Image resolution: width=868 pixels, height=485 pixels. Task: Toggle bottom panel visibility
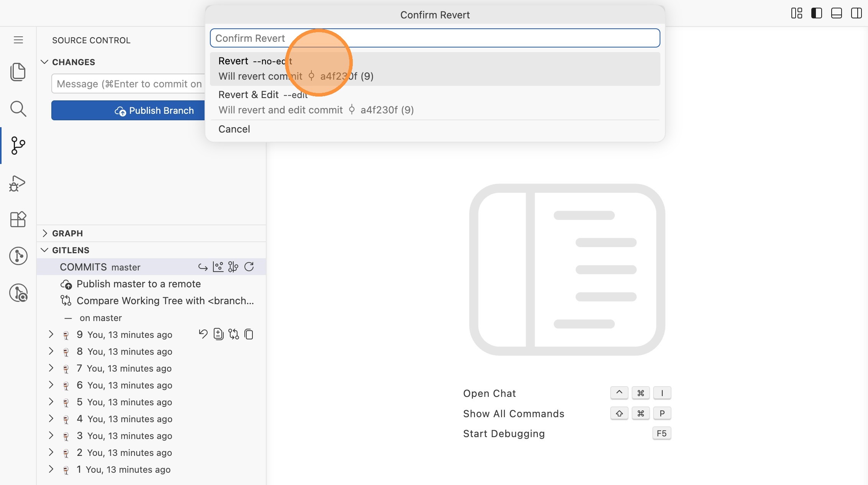coord(836,13)
